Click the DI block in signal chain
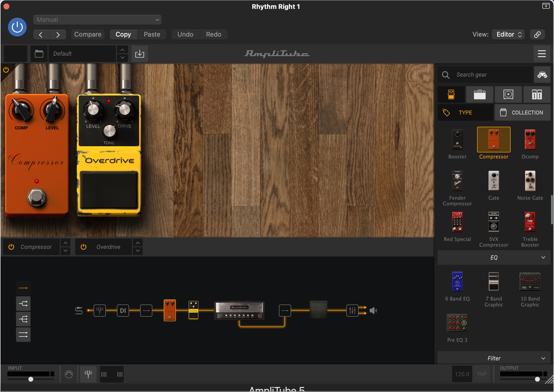554x392 pixels. [x=123, y=310]
